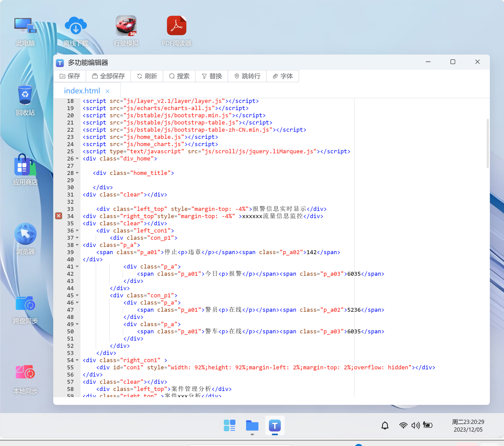The image size is (504, 446).
Task: Click "bootstrap-table-zh-CN.min.js" on line 22
Action: pyautogui.click(x=222, y=130)
